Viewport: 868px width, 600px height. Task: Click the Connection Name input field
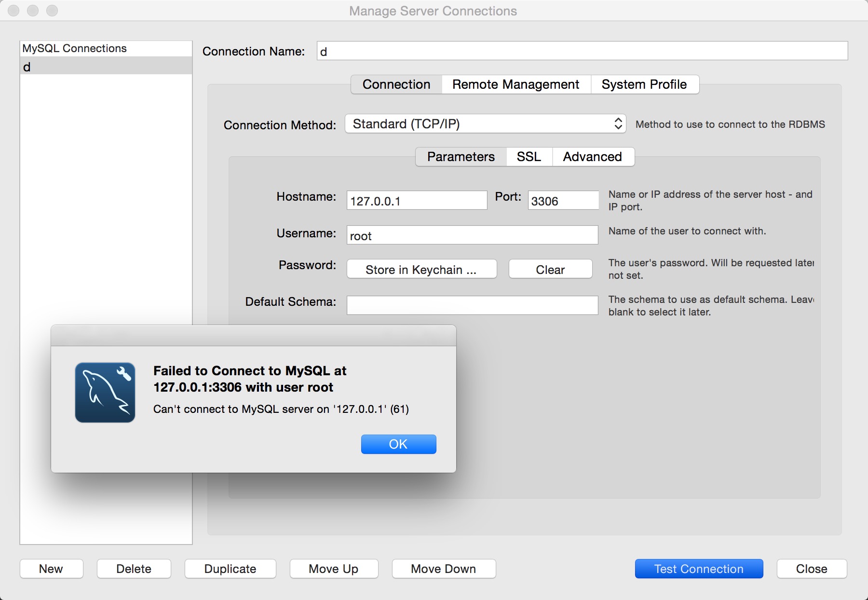coord(582,51)
